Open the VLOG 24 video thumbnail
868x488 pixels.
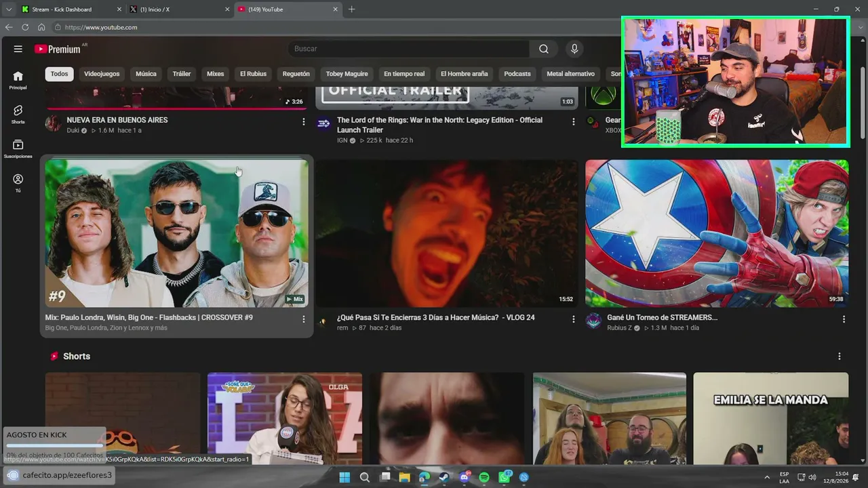click(447, 233)
